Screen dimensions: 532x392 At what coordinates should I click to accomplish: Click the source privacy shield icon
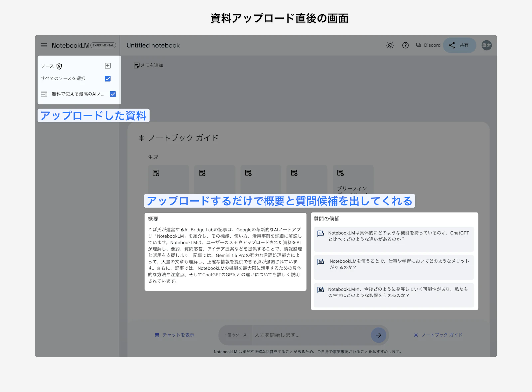[59, 66]
